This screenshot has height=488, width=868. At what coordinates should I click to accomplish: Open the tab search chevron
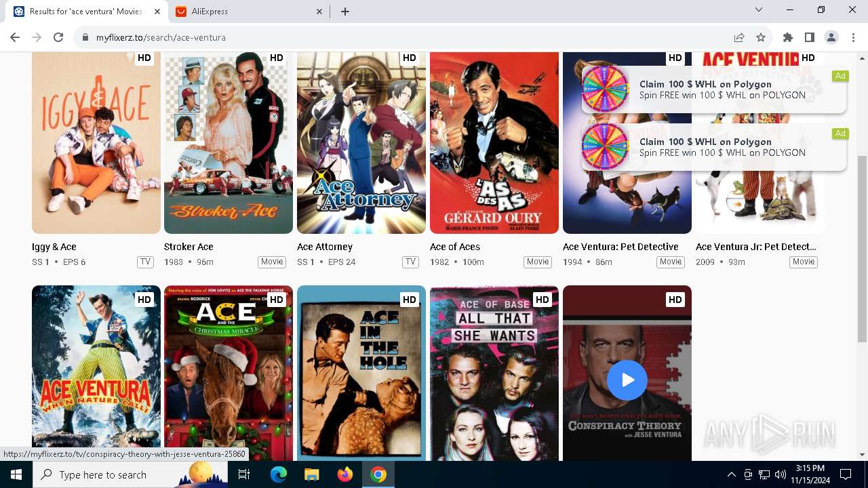click(x=759, y=10)
